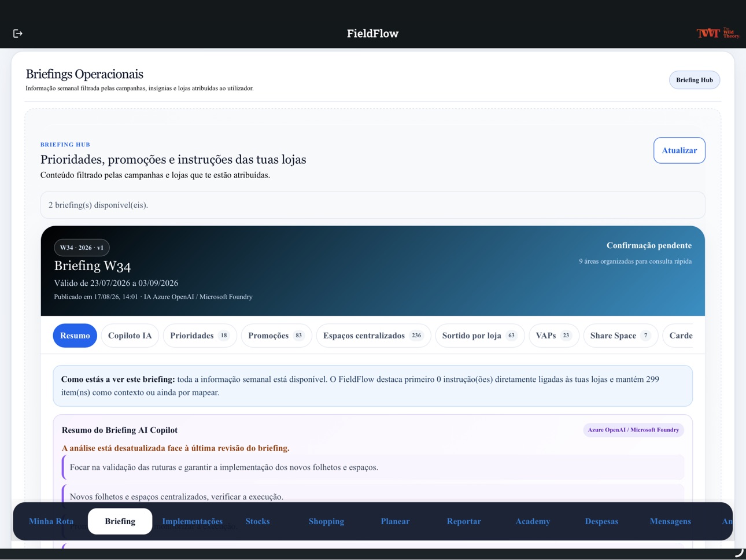Open the Promoções tab

tap(276, 336)
